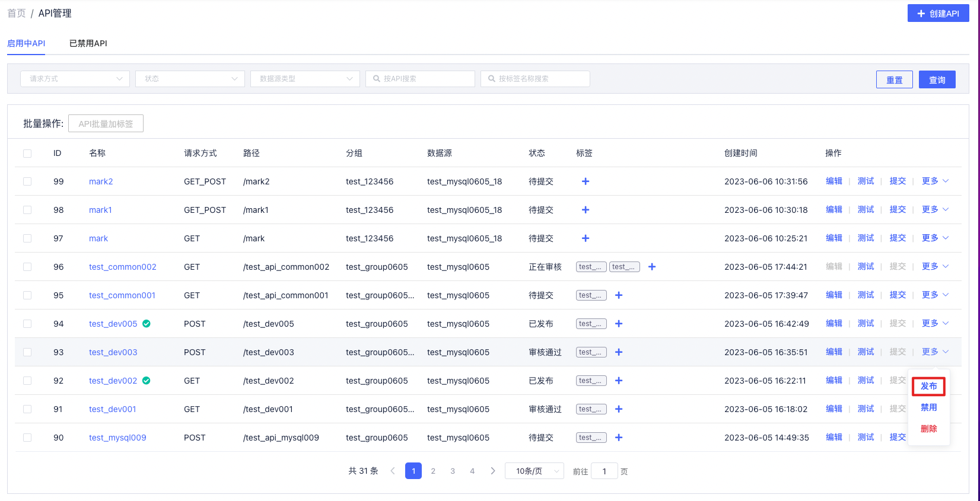Click the 创建API button
Viewport: 980px width, 501px height.
click(938, 13)
